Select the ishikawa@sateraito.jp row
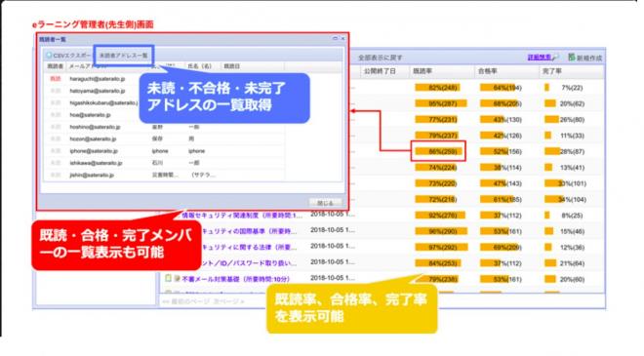Viewport: 644px width, 356px height. coord(164,163)
